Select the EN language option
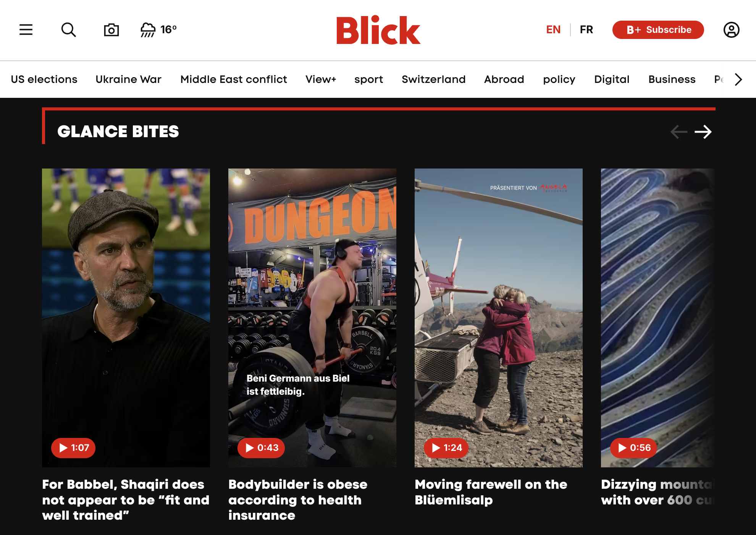756x535 pixels. (x=553, y=30)
